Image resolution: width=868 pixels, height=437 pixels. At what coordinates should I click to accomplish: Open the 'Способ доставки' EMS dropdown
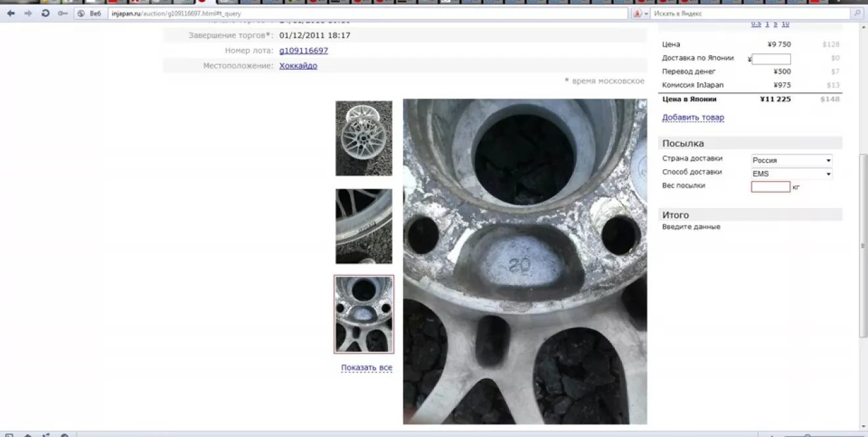pos(792,174)
